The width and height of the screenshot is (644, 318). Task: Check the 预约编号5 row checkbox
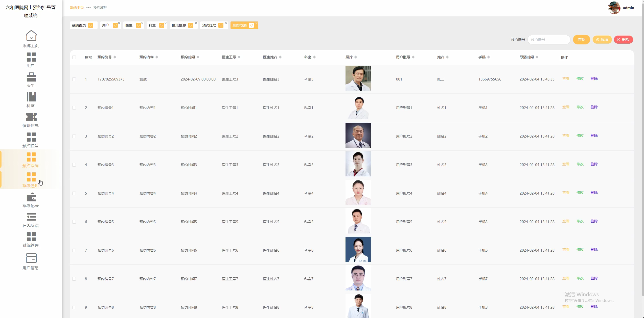(74, 222)
